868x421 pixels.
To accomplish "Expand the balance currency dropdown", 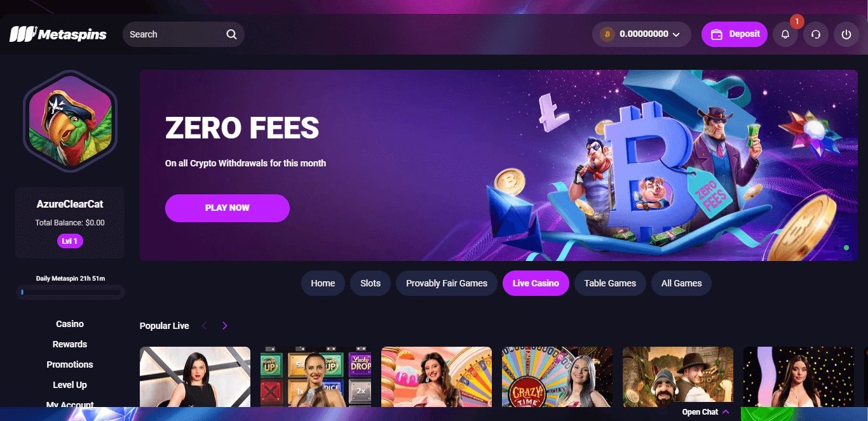I will (676, 34).
